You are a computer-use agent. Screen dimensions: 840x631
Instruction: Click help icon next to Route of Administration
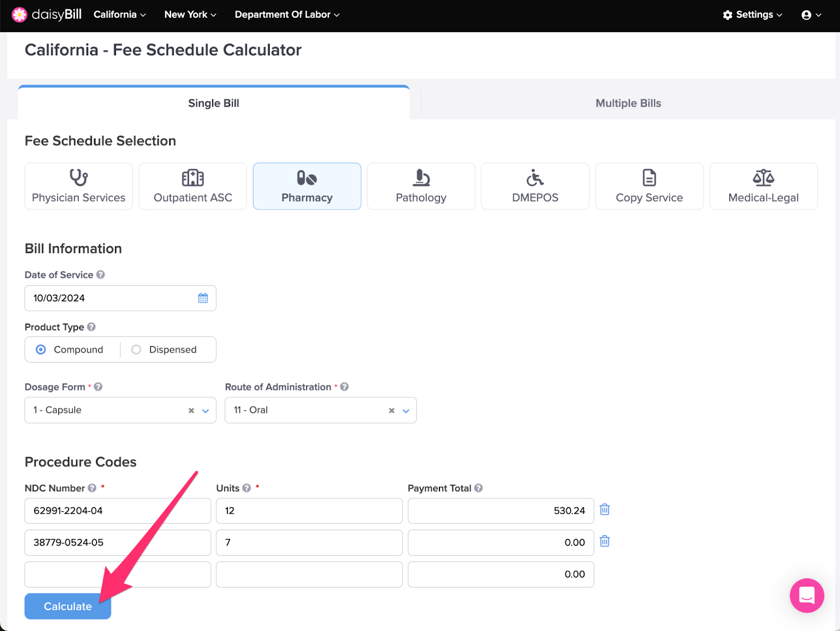coord(344,387)
